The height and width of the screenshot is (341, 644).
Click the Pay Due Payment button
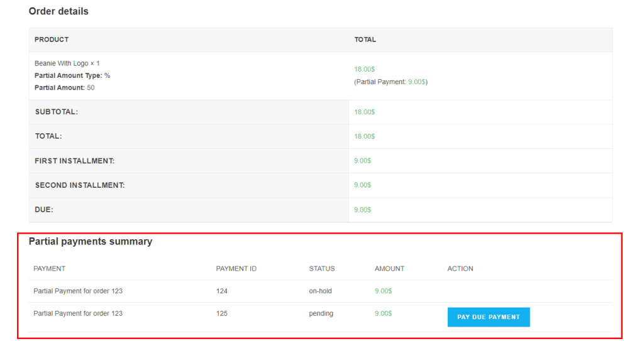[488, 317]
